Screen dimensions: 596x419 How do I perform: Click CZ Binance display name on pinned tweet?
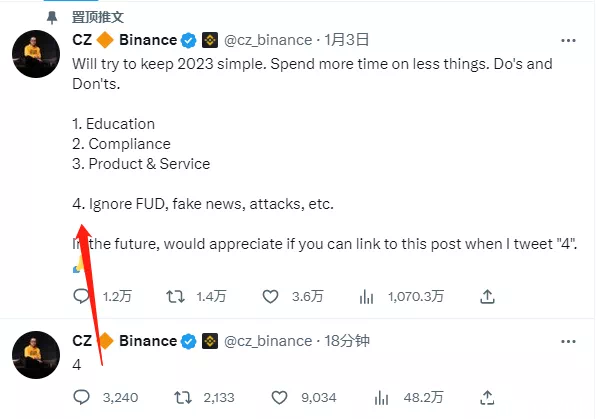pos(124,40)
